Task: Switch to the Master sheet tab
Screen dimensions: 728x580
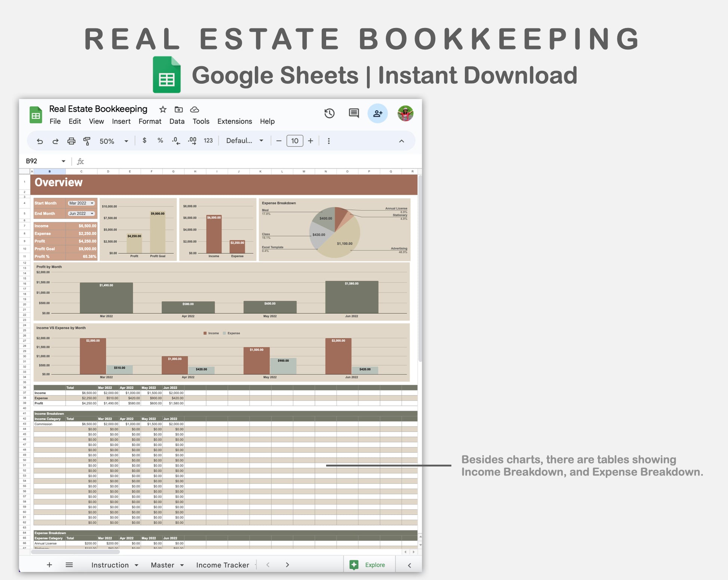Action: [162, 565]
